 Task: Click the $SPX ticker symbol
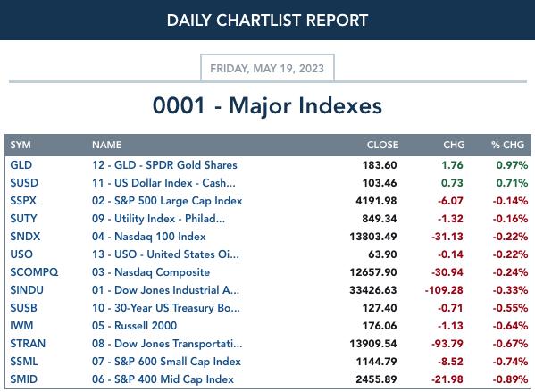pos(23,201)
